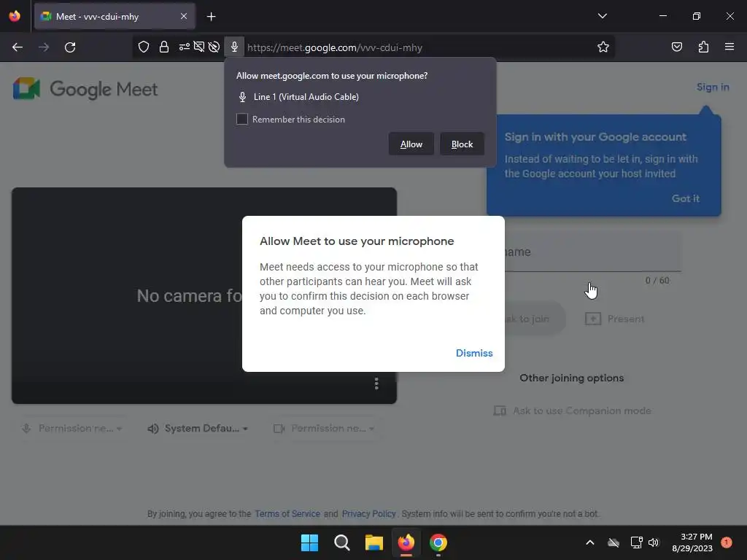Click the OneDrive cloud tray icon
747x560 pixels.
pos(614,542)
